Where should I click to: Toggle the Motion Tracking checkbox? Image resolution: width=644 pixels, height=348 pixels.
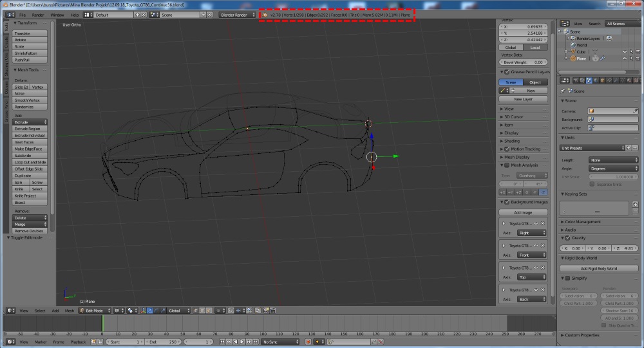(x=507, y=149)
